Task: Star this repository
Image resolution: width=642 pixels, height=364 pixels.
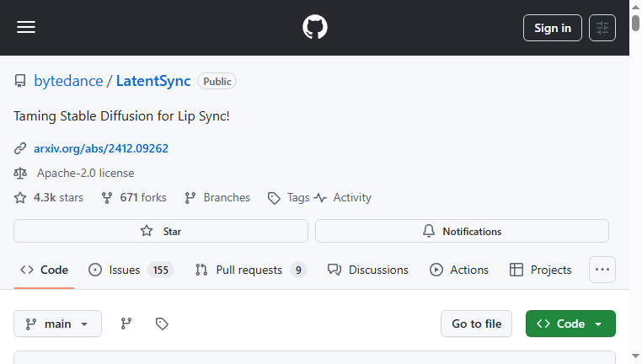Action: [160, 231]
